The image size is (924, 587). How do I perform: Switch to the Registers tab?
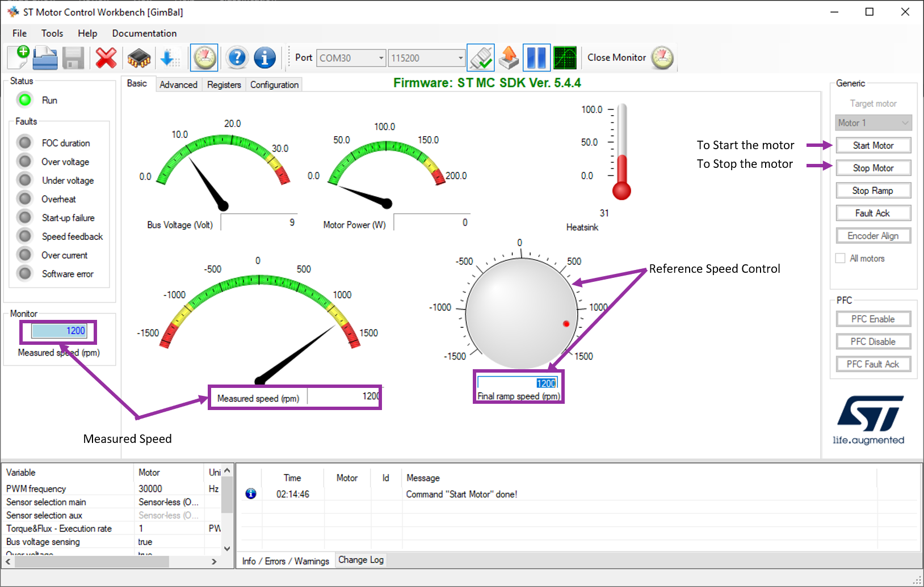[224, 85]
